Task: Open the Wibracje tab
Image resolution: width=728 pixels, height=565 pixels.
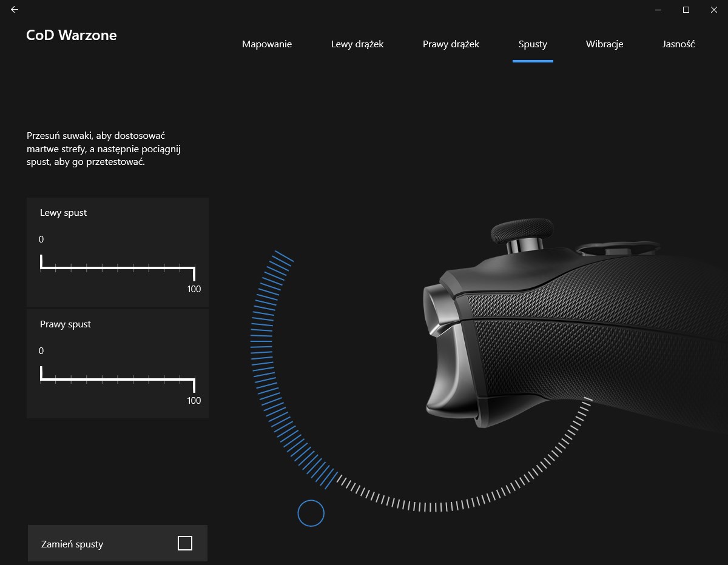Action: pos(604,44)
